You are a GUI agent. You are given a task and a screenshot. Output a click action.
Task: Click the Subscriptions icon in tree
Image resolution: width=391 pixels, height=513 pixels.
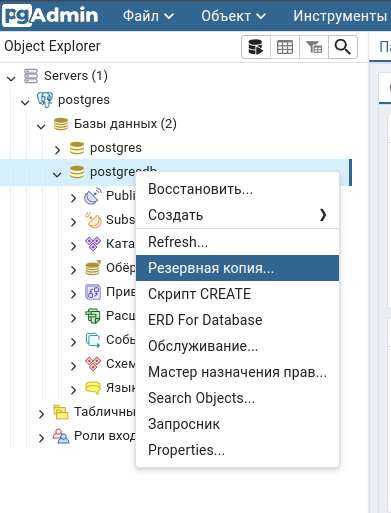[93, 220]
